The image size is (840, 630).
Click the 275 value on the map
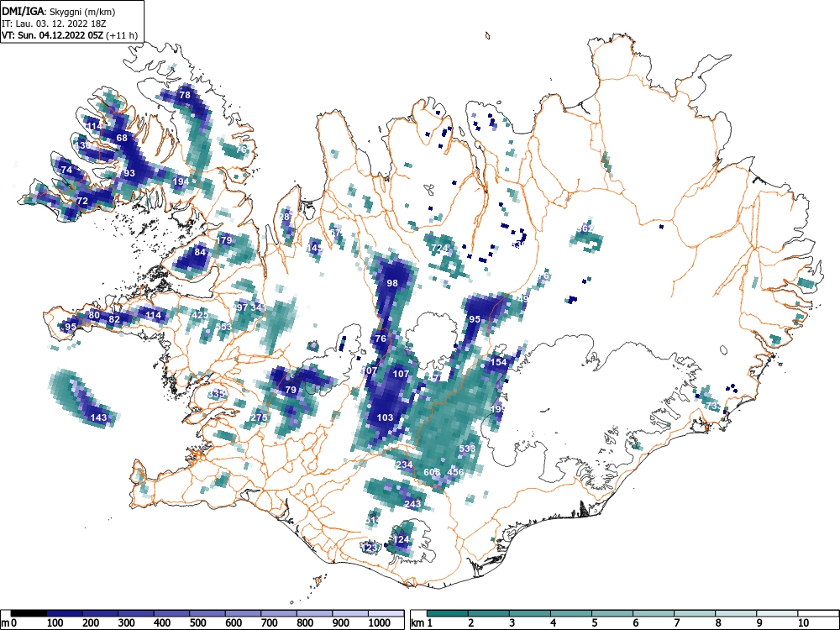click(x=259, y=417)
